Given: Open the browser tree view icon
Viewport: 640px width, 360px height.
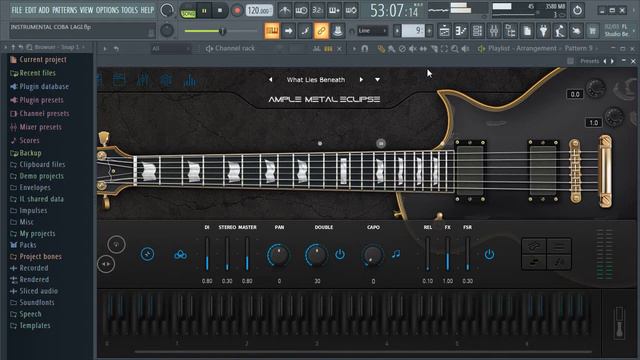Looking at the screenshot, I should click(510, 31).
